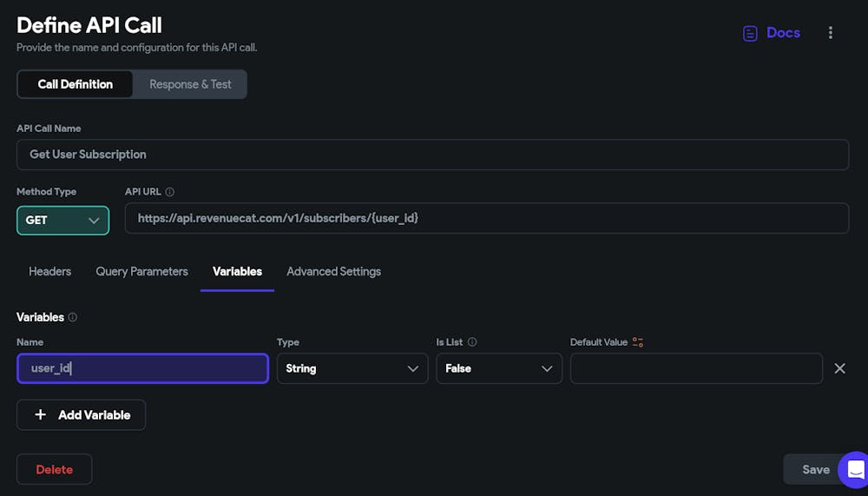Click the Is List info icon
This screenshot has height=496, width=868.
click(x=472, y=342)
